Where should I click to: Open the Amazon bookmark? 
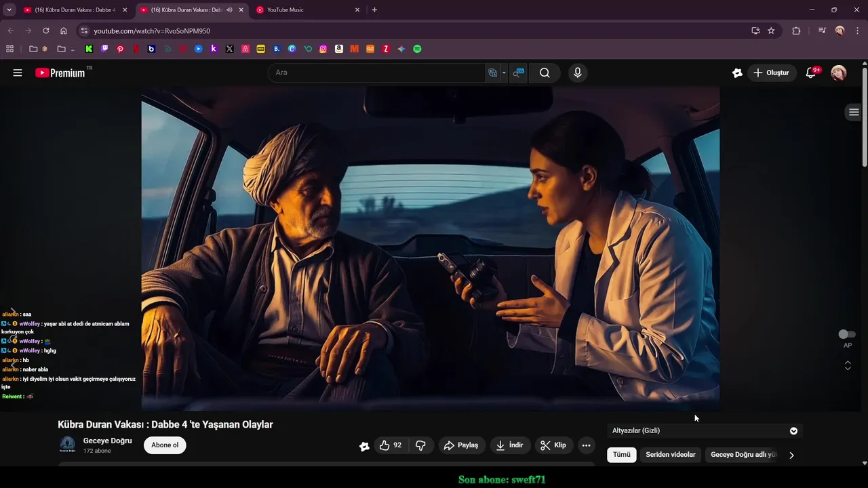tap(338, 49)
